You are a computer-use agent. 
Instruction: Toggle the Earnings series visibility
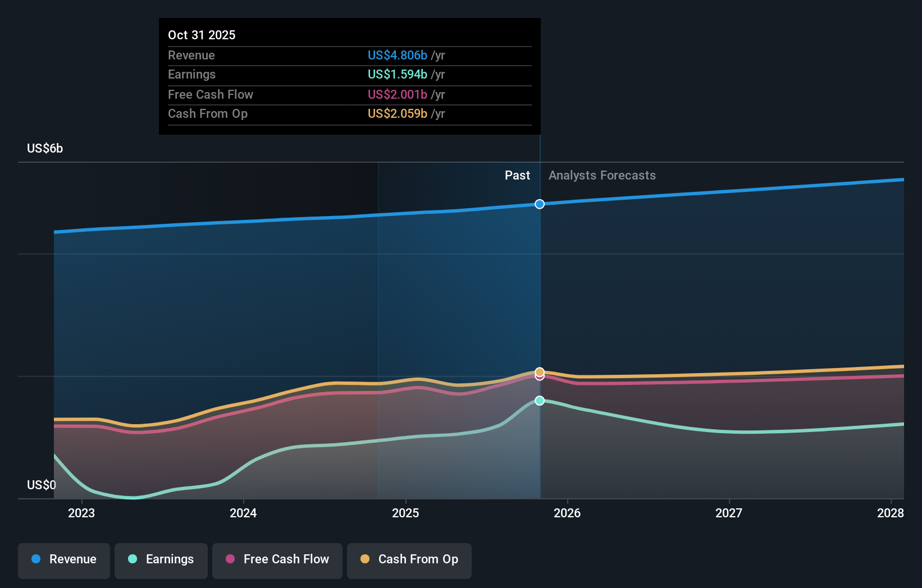pos(161,561)
